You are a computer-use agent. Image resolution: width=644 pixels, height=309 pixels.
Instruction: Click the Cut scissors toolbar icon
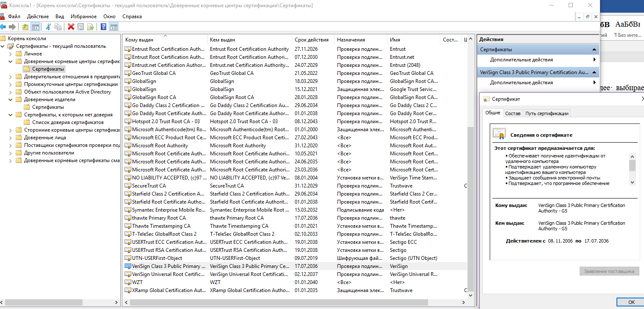48,27
